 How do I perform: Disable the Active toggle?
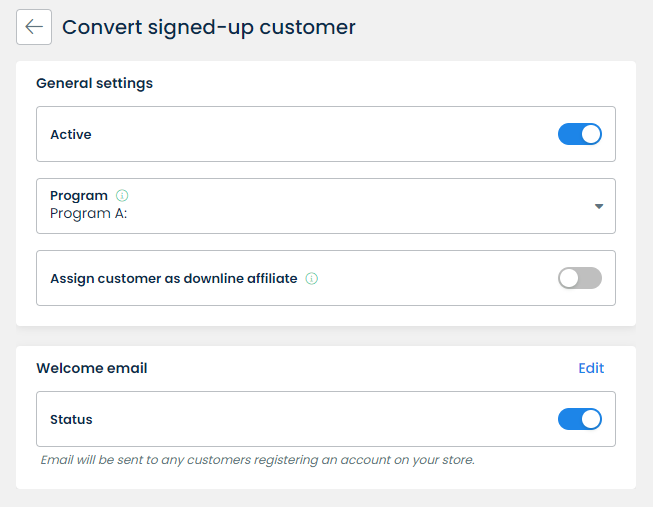tap(579, 134)
